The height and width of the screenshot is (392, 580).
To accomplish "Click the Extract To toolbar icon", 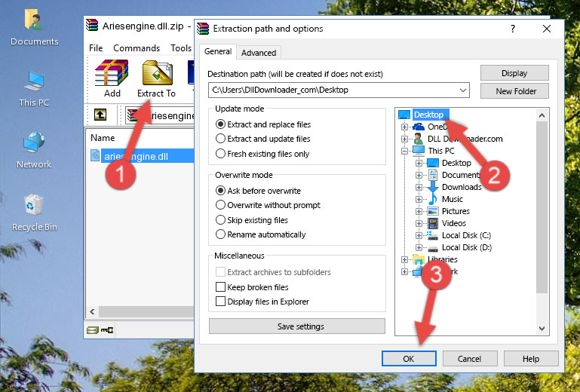I will pos(156,78).
